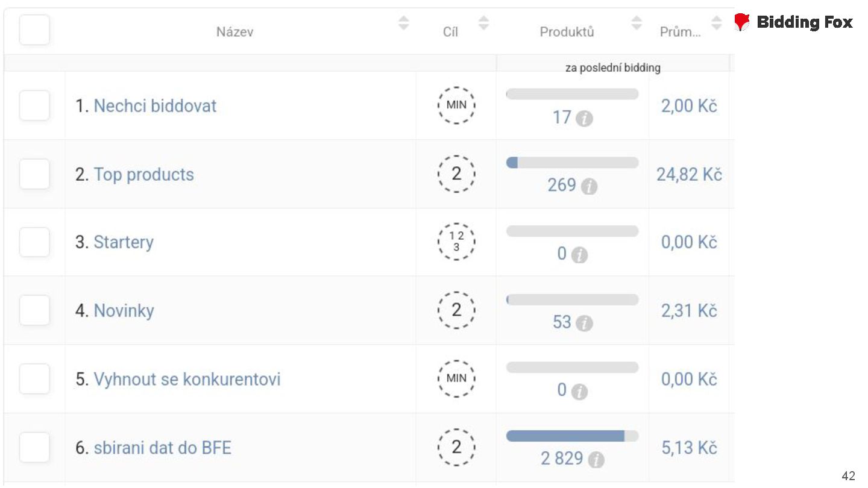Click MIN target icon for Nechci biddovat
Viewport: 868px width, 488px height.
[x=456, y=105]
